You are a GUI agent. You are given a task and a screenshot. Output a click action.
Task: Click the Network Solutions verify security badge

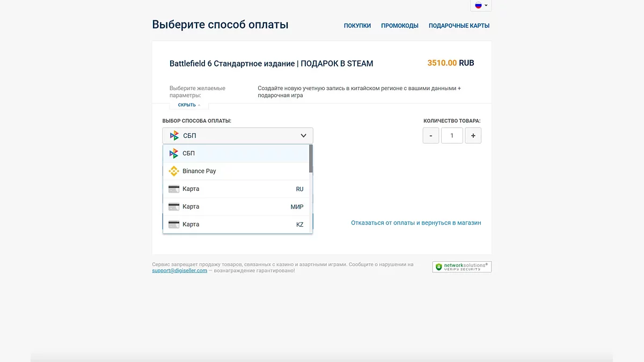[x=462, y=267]
